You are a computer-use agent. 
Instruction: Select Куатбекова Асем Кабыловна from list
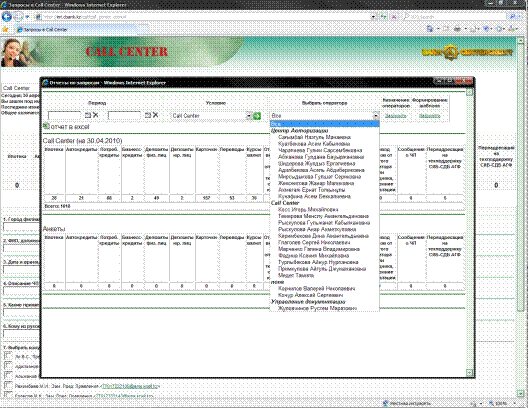[314, 144]
